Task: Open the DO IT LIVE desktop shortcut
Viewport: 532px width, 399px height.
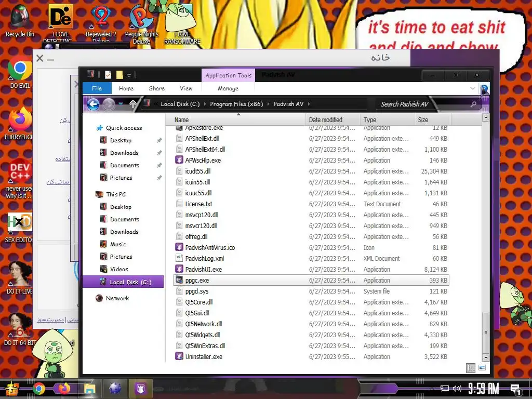Action: click(x=19, y=277)
